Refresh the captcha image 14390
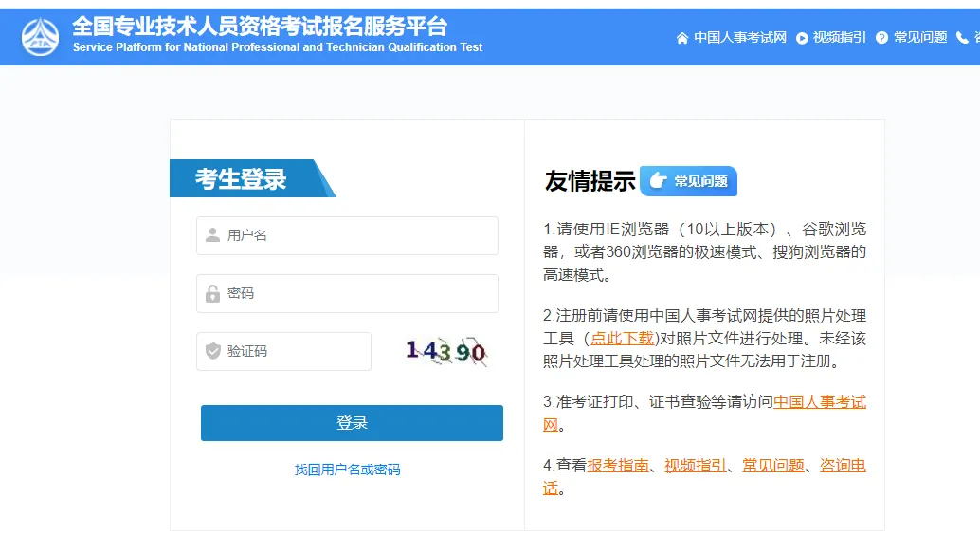 coord(445,351)
